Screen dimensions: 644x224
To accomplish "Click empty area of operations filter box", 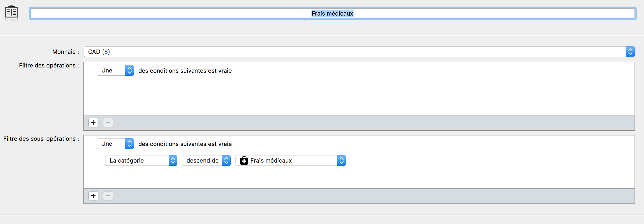I will click(x=359, y=95).
